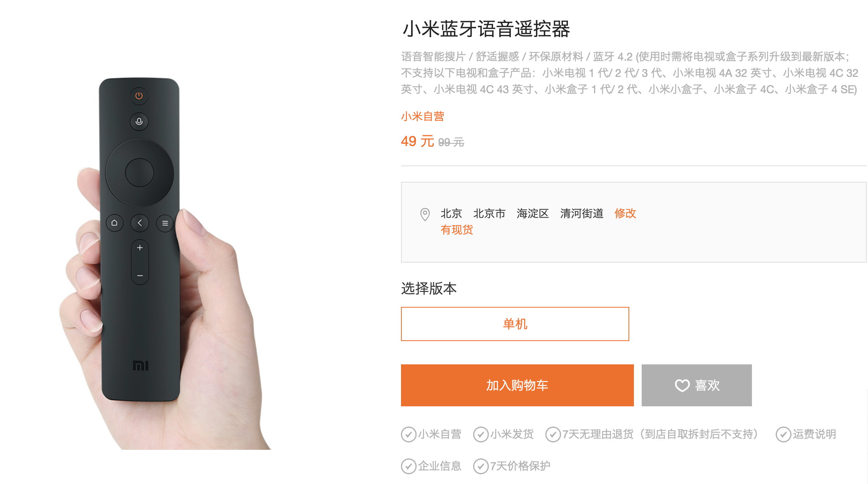Screen dimensions: 868x484
Task: Open the orange 小米自营 seller link
Action: click(422, 116)
